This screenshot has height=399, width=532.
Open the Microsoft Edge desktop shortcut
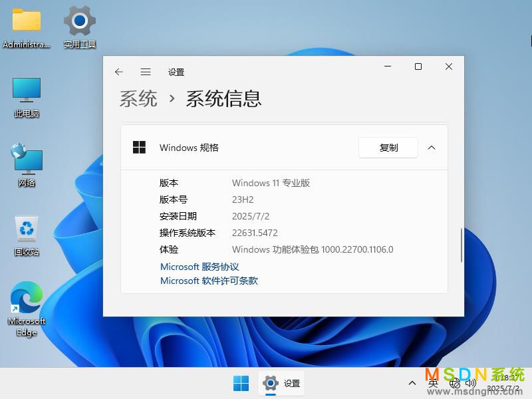click(x=27, y=309)
